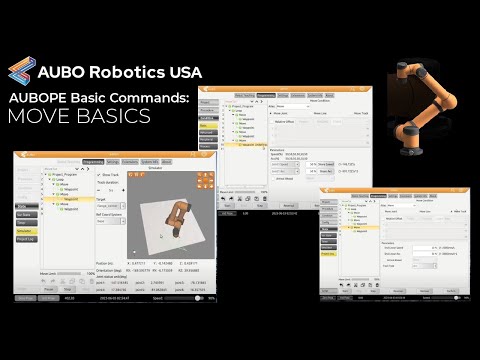The width and height of the screenshot is (480, 360).
Task: Click move-up arrow above simulator window tree
Action: click(82, 169)
